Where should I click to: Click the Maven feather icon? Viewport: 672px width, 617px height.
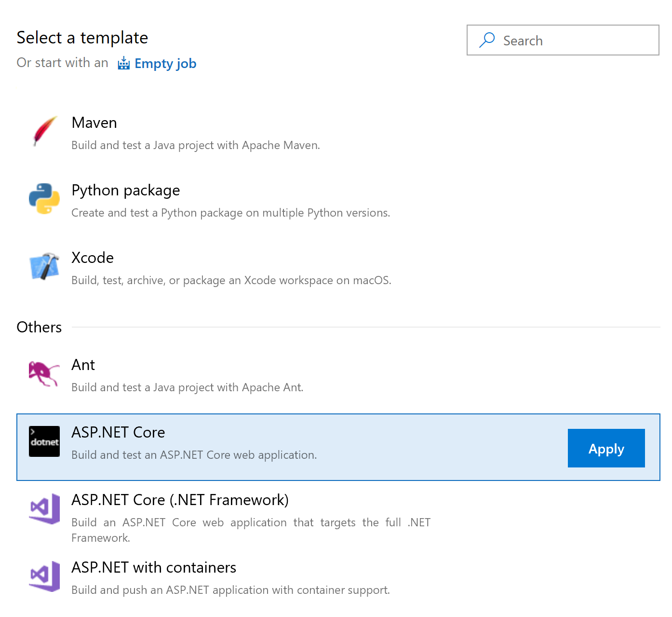tap(44, 131)
